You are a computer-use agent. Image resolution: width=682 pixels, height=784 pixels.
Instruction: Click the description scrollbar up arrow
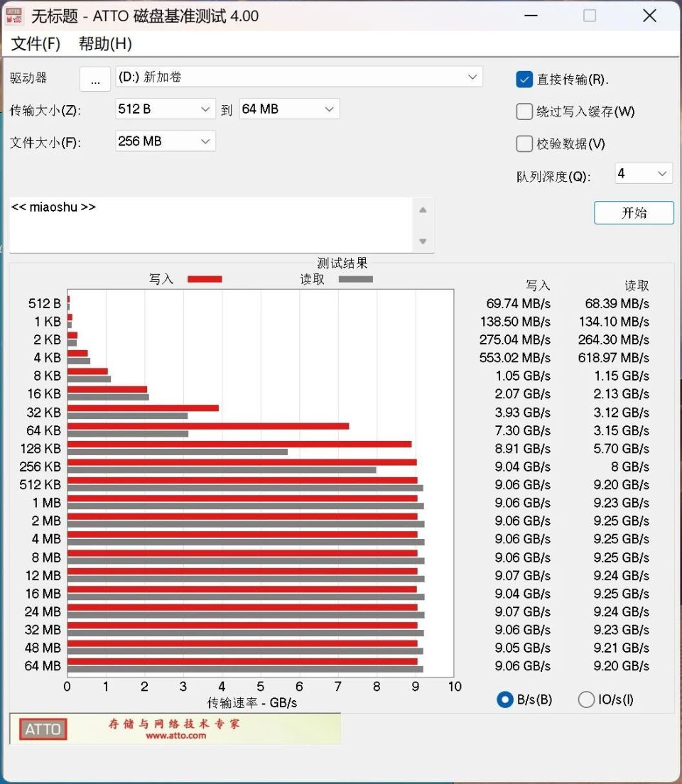[x=423, y=209]
